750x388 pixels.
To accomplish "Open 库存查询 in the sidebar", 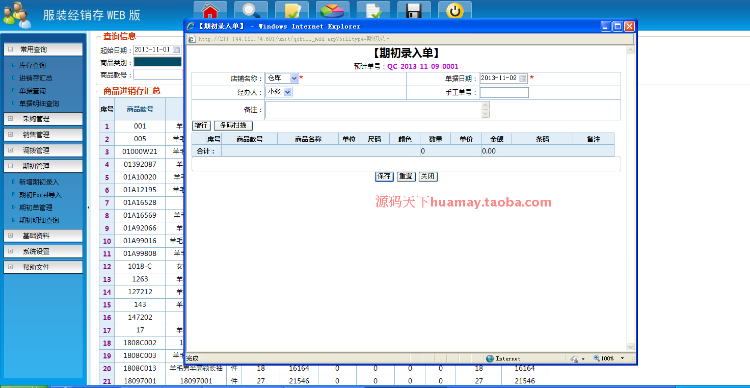I will (32, 65).
